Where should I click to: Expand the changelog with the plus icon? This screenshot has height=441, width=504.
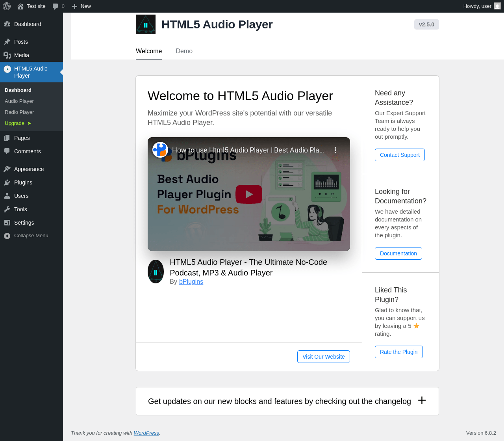point(422,400)
